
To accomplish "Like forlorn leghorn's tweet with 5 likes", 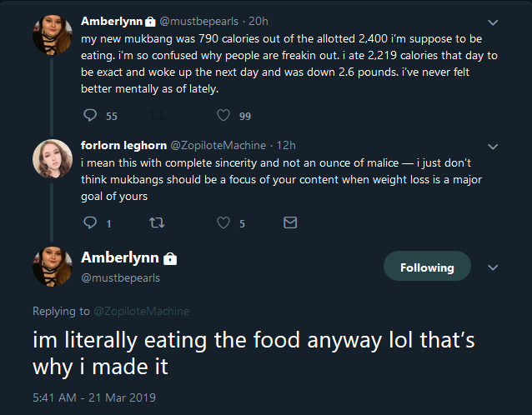I will (223, 222).
